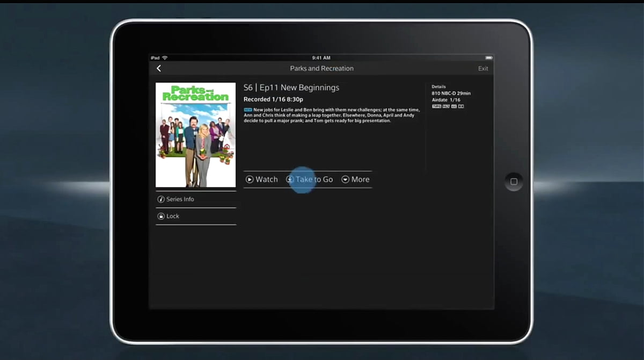Tap the padlock icon next to Lock
This screenshot has height=360, width=644.
click(162, 215)
